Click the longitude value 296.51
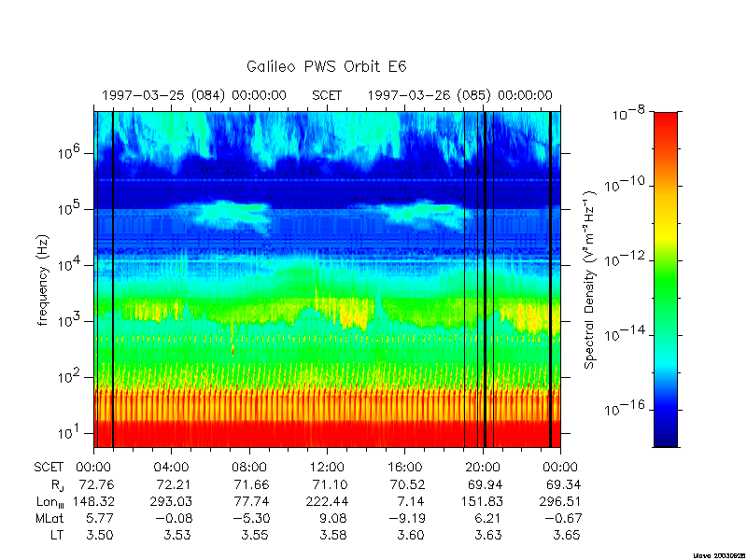Image resolution: width=747 pixels, height=560 pixels. tap(559, 501)
